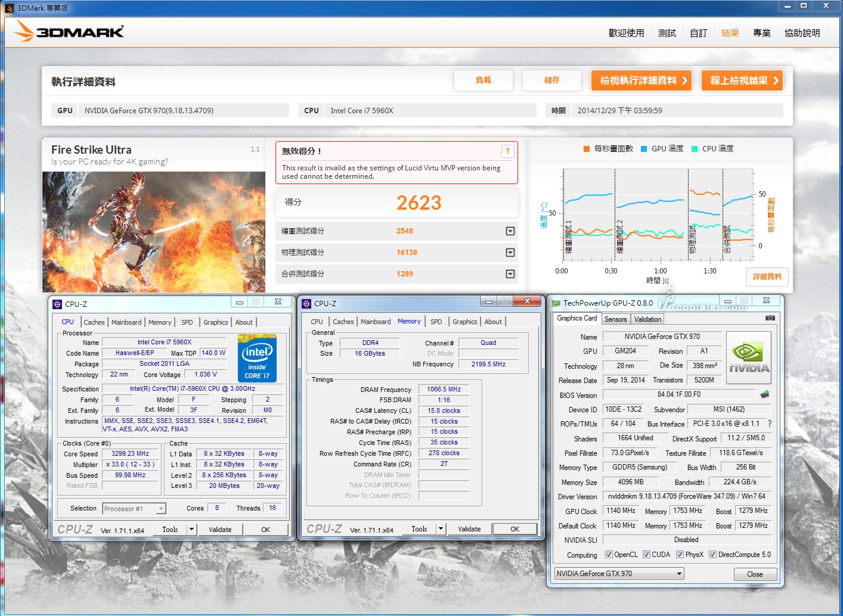This screenshot has width=843, height=616.
Task: Toggle the CUDA checkbox in GPU-Z
Action: 646,555
